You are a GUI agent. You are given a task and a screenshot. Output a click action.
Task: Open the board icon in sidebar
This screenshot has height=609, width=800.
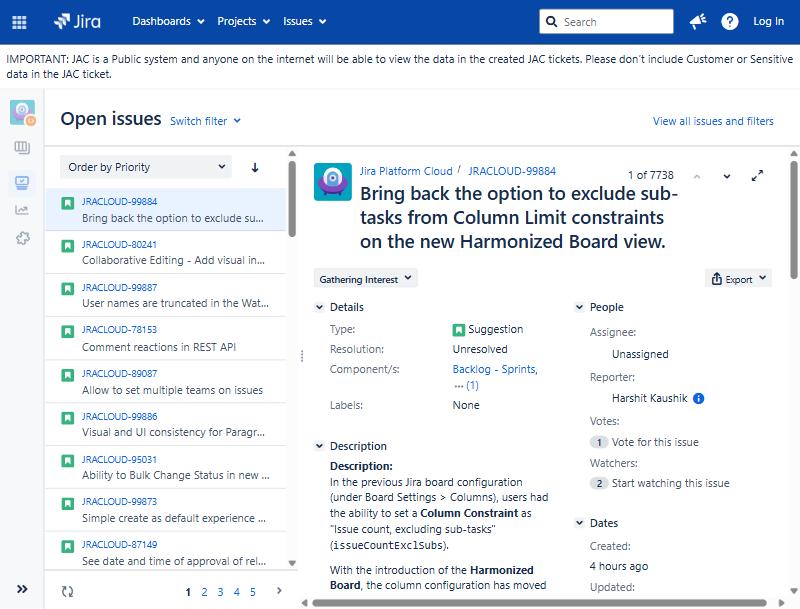tap(22, 148)
